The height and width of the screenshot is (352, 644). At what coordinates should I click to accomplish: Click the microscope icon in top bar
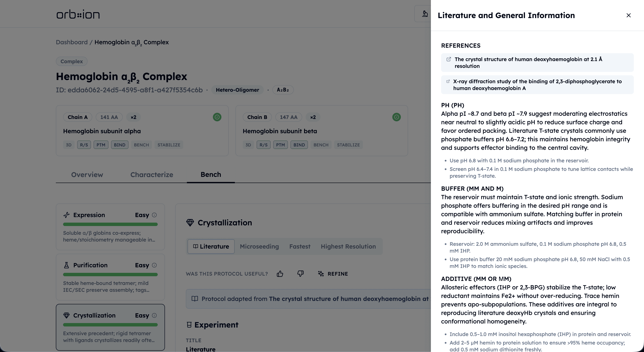tap(425, 14)
